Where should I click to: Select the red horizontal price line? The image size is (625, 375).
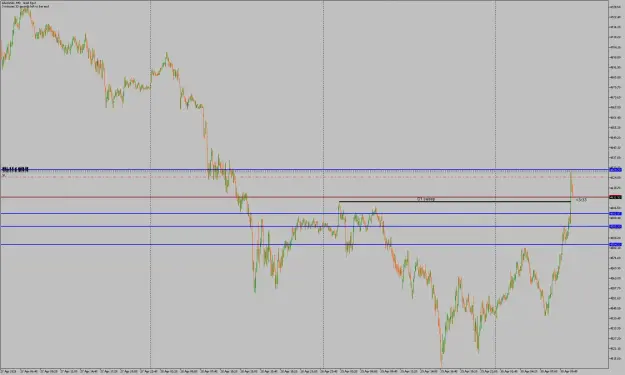[x=305, y=197]
